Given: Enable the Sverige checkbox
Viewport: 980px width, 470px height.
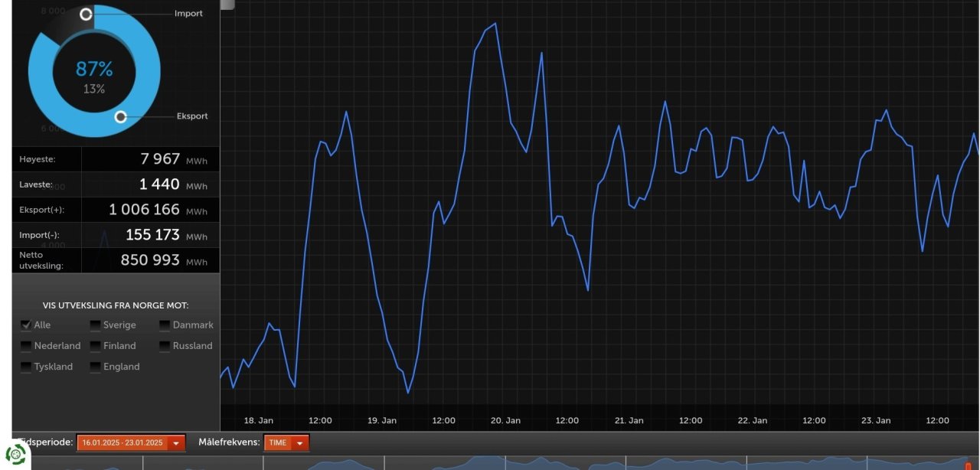Looking at the screenshot, I should (95, 325).
